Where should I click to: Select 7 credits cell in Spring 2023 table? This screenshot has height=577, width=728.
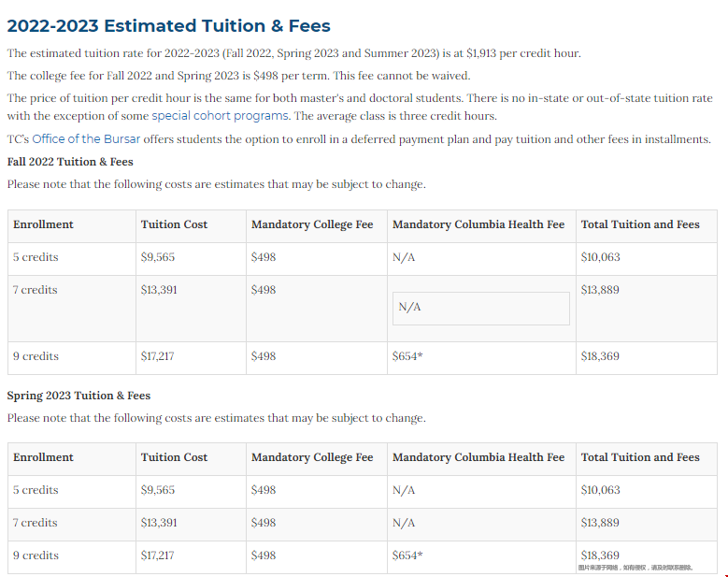pos(36,523)
